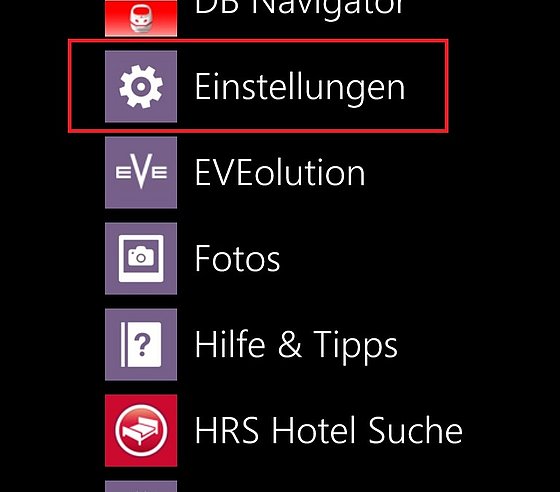The width and height of the screenshot is (560, 492).
Task: Open the Fotos camera tile icon
Action: (141, 258)
